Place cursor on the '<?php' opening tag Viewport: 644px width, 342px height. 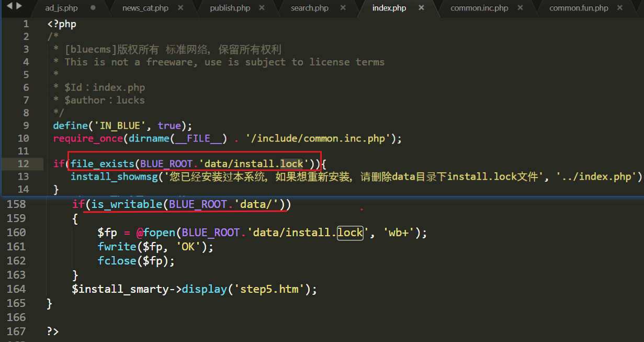[x=62, y=24]
